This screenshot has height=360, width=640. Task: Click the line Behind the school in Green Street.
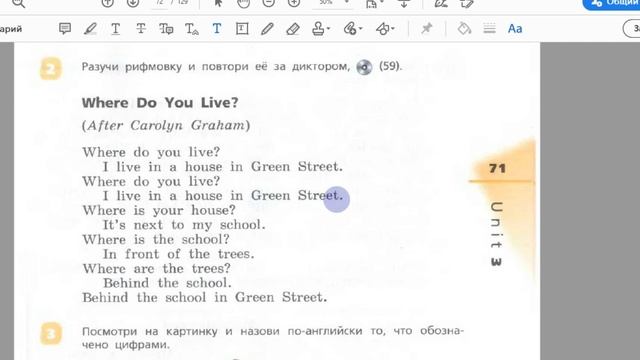pos(204,298)
